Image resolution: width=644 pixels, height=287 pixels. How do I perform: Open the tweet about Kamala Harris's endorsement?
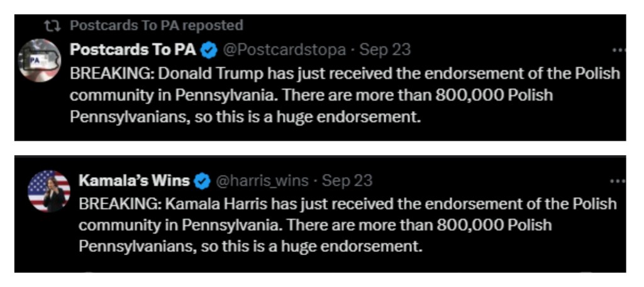click(x=347, y=225)
